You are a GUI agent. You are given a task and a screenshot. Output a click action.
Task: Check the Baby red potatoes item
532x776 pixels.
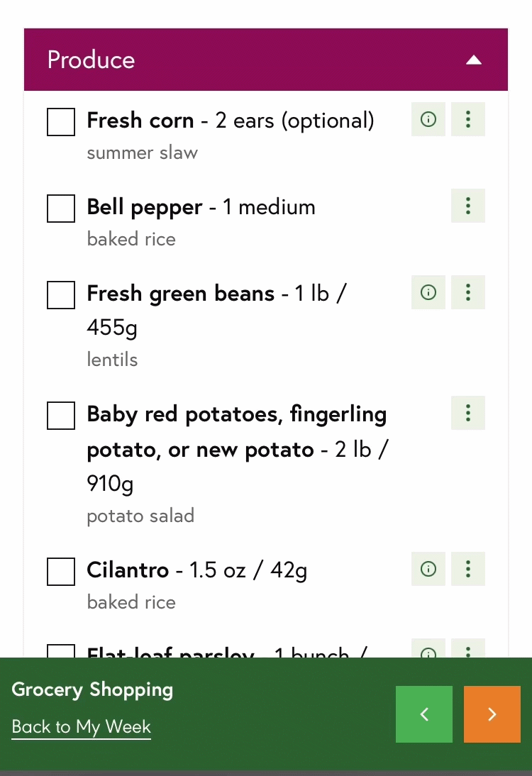pyautogui.click(x=61, y=416)
